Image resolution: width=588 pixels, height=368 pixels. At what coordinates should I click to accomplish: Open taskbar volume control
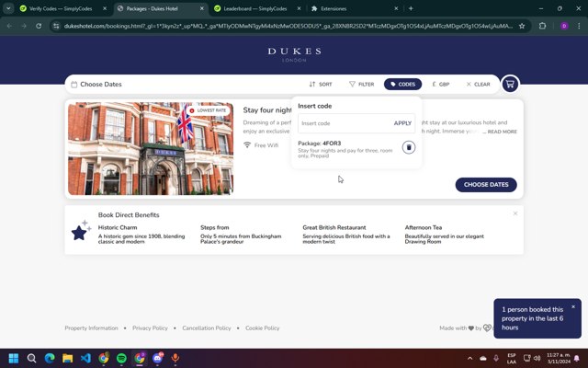point(537,358)
